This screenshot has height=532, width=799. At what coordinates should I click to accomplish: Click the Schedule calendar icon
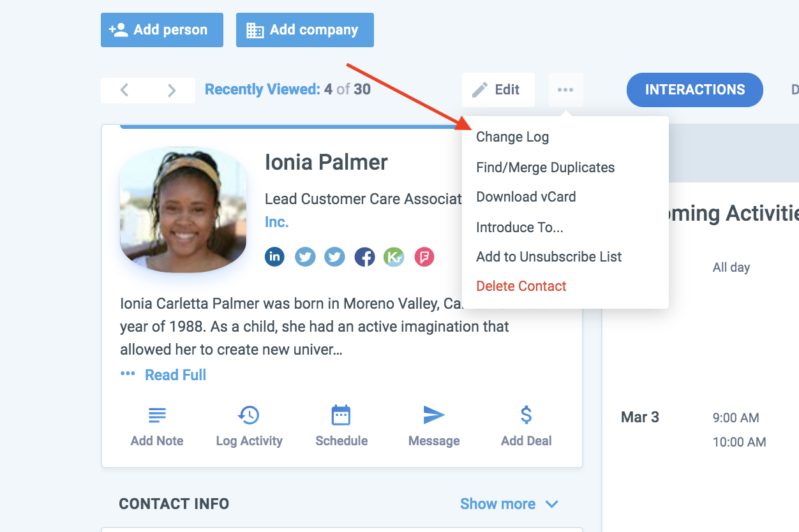click(x=341, y=416)
